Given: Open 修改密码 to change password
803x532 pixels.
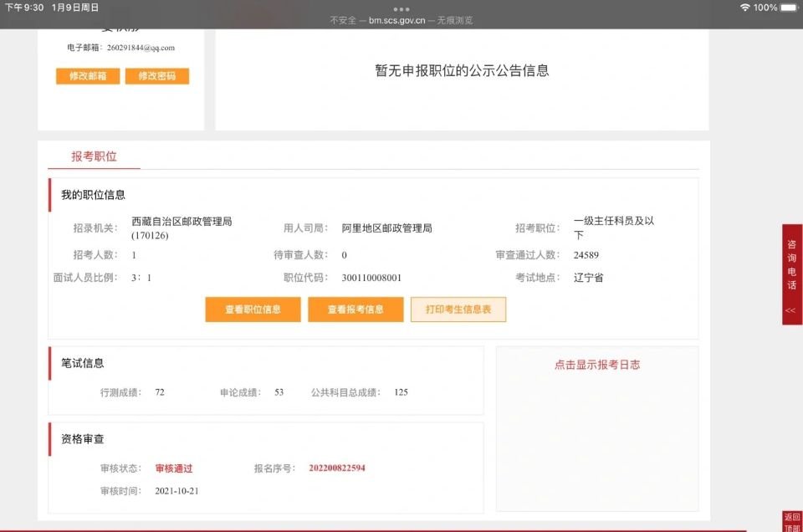Looking at the screenshot, I should (x=158, y=75).
